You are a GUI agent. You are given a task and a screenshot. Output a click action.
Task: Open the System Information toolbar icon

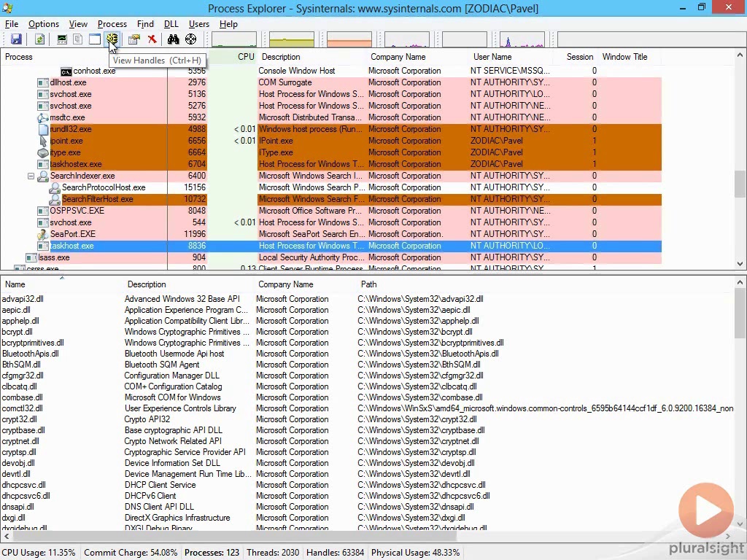pyautogui.click(x=62, y=39)
